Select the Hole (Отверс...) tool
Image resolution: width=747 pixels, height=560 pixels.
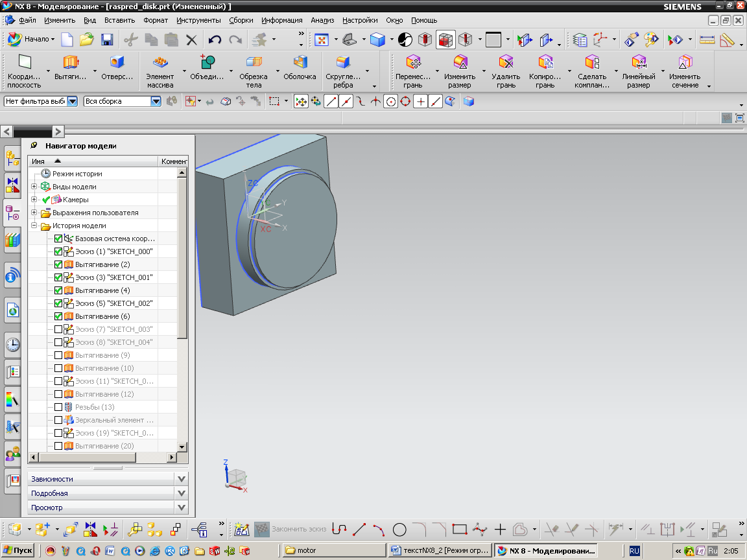[117, 67]
